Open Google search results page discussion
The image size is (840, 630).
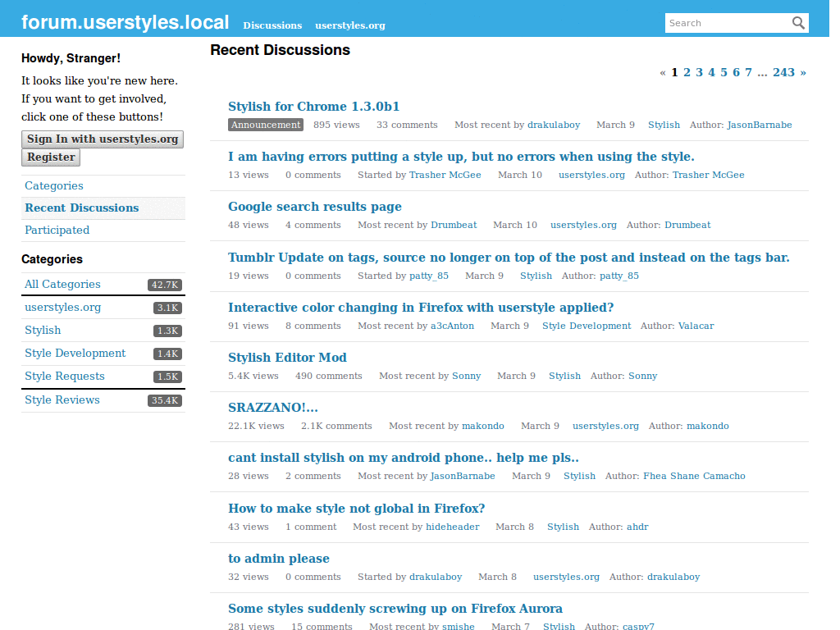tap(315, 207)
